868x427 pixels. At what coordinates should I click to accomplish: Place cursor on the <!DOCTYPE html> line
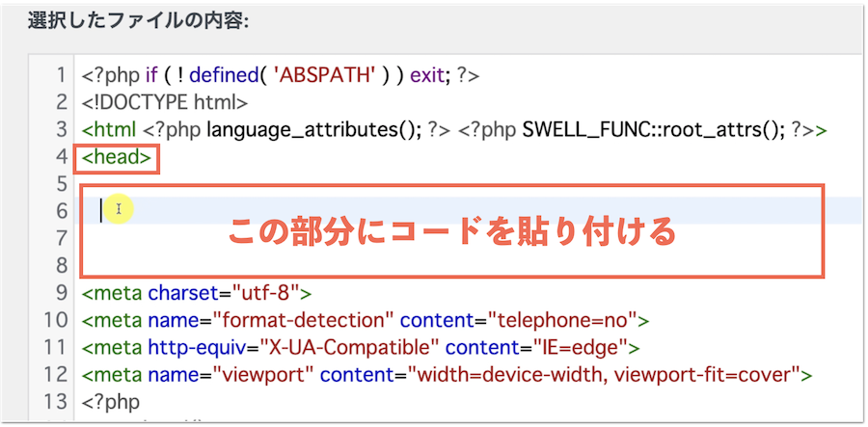point(165,102)
